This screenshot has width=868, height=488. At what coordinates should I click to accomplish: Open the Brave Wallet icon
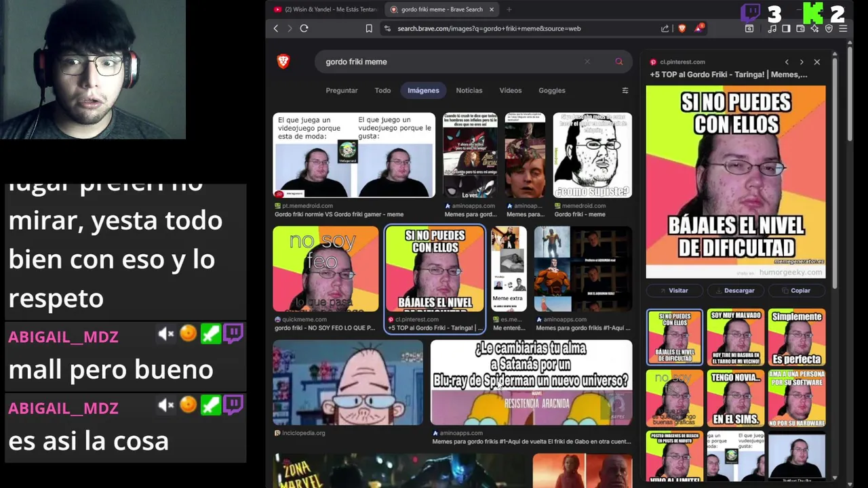tap(800, 28)
